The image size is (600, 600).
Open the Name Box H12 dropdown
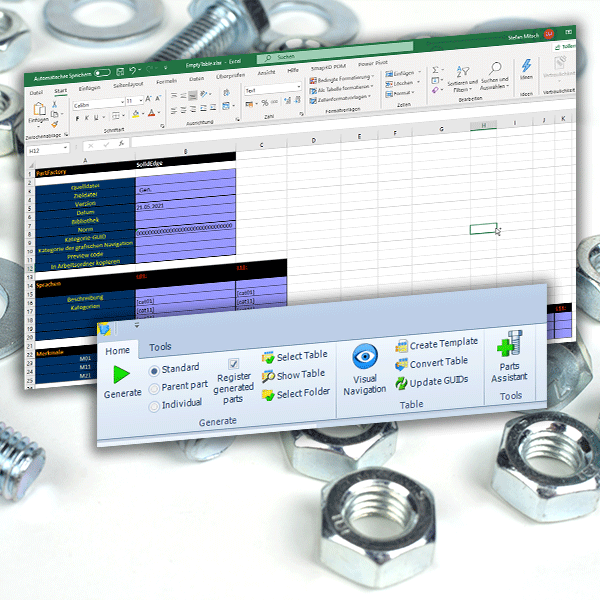click(65, 147)
